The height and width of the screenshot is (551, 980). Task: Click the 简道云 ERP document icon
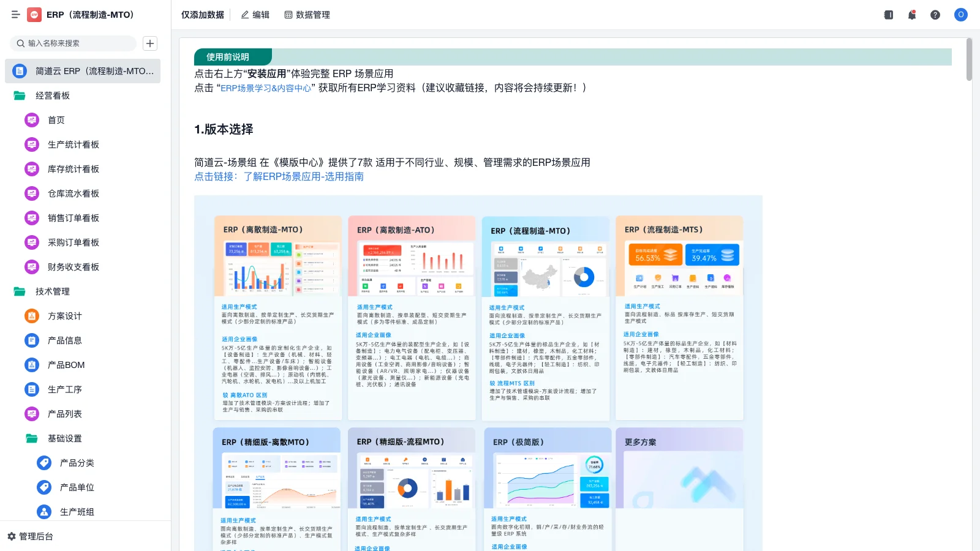[x=20, y=71]
